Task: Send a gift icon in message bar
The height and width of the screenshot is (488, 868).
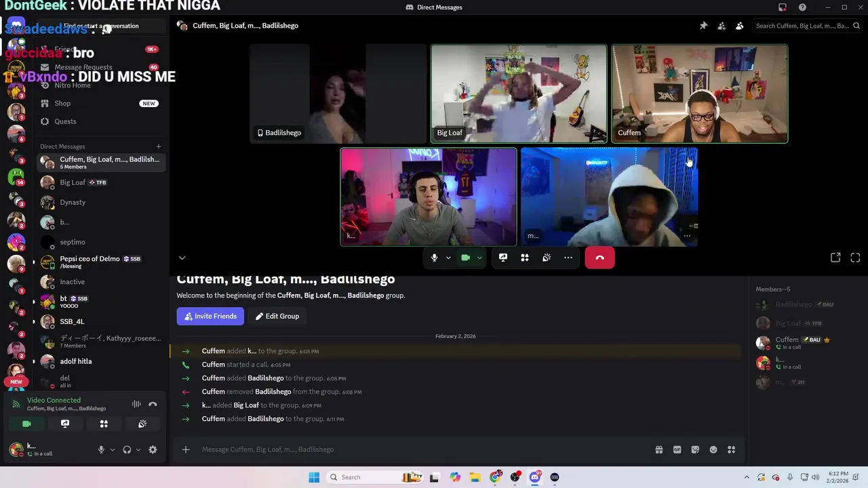Action: (x=658, y=449)
